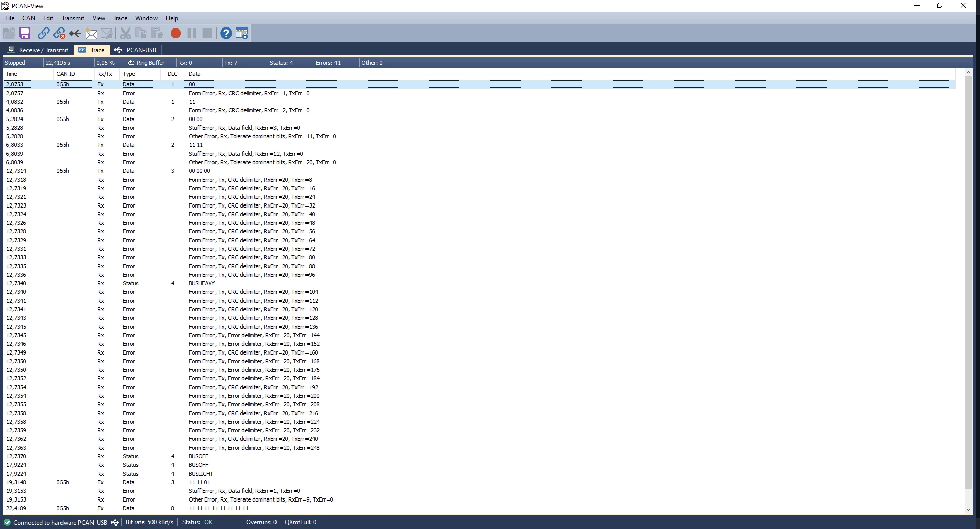Switch to the PCAN-USB tab
The height and width of the screenshot is (529, 980).
pyautogui.click(x=136, y=50)
